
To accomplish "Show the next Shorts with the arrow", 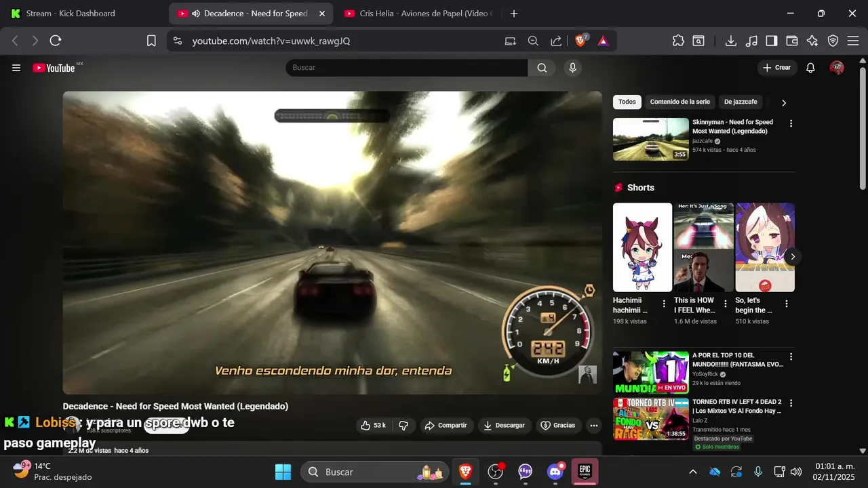I will (792, 257).
